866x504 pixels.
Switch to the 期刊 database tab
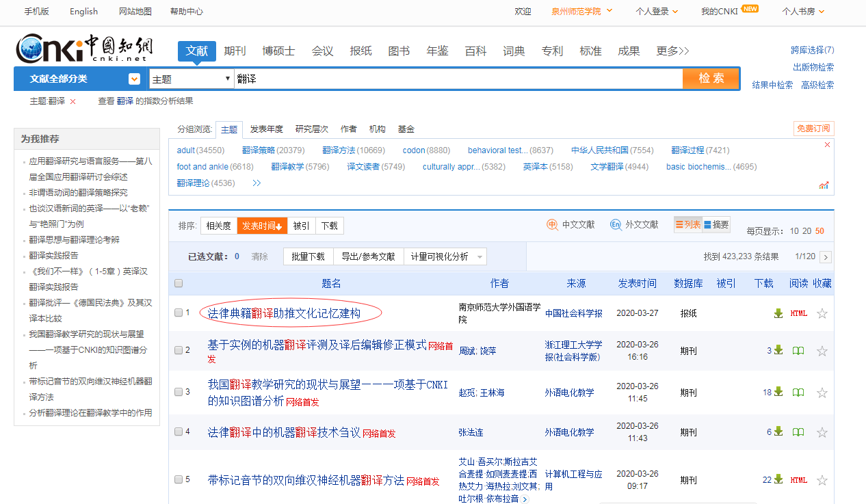point(235,51)
